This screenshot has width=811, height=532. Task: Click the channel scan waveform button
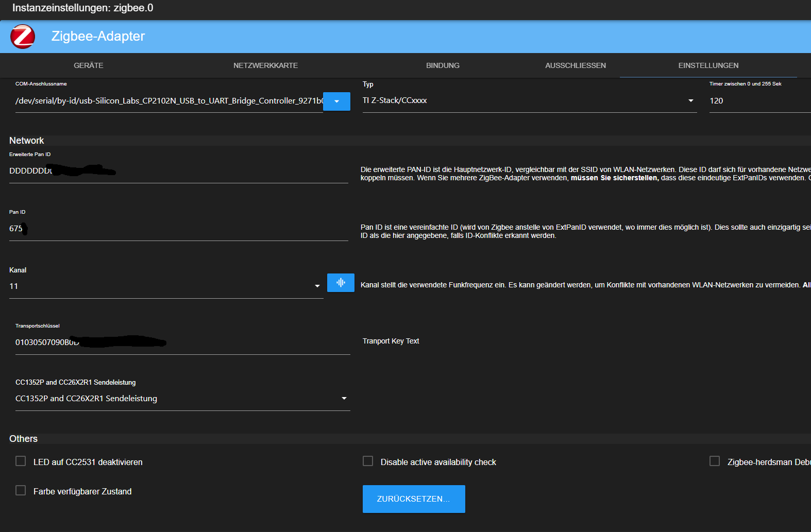(x=341, y=283)
